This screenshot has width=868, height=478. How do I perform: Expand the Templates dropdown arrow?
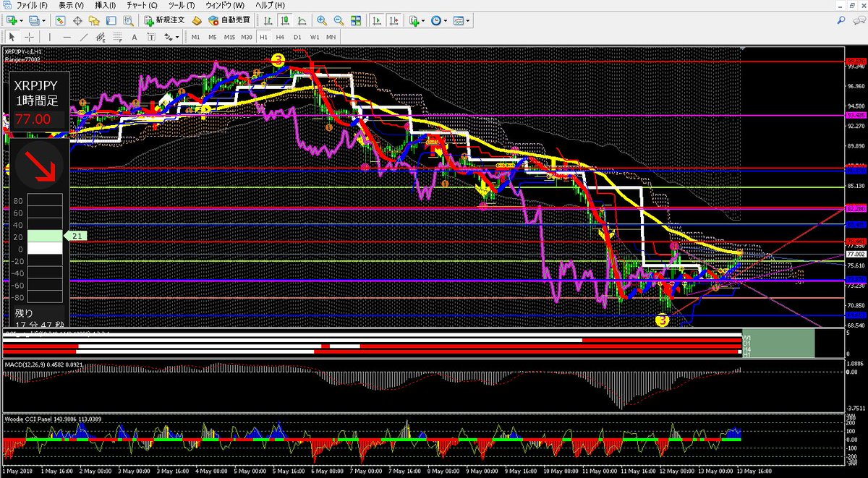coord(469,22)
